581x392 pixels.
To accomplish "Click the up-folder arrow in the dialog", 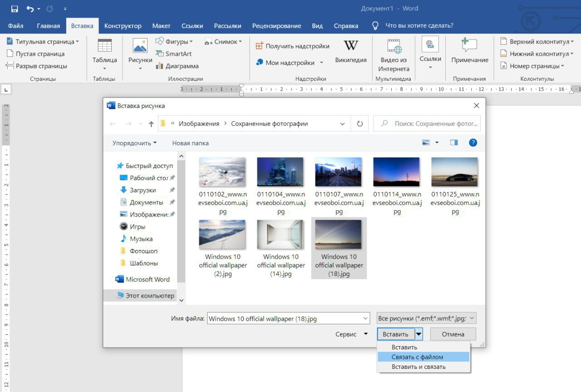I will tap(151, 124).
